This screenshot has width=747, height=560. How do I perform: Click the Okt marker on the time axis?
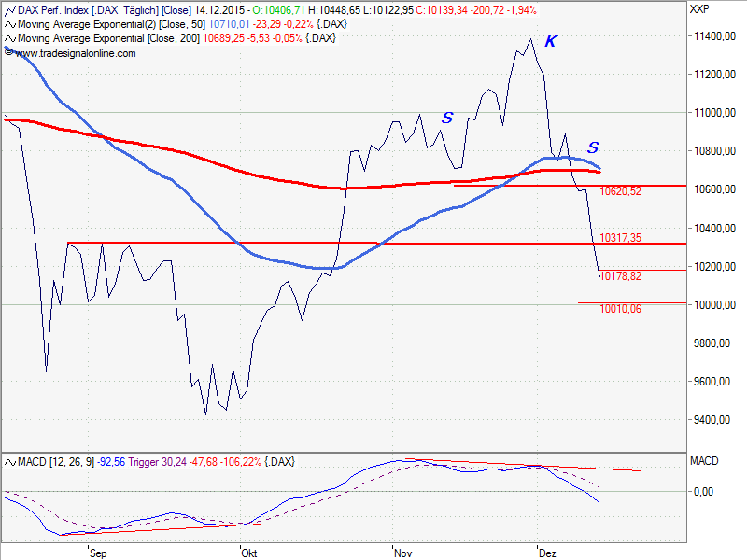tap(249, 553)
